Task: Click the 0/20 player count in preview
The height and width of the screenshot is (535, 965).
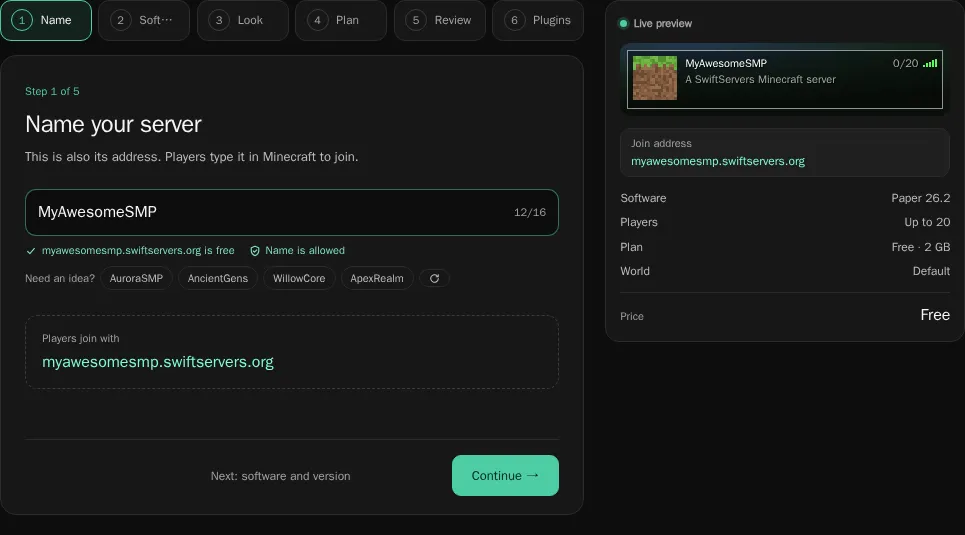Action: (x=905, y=63)
